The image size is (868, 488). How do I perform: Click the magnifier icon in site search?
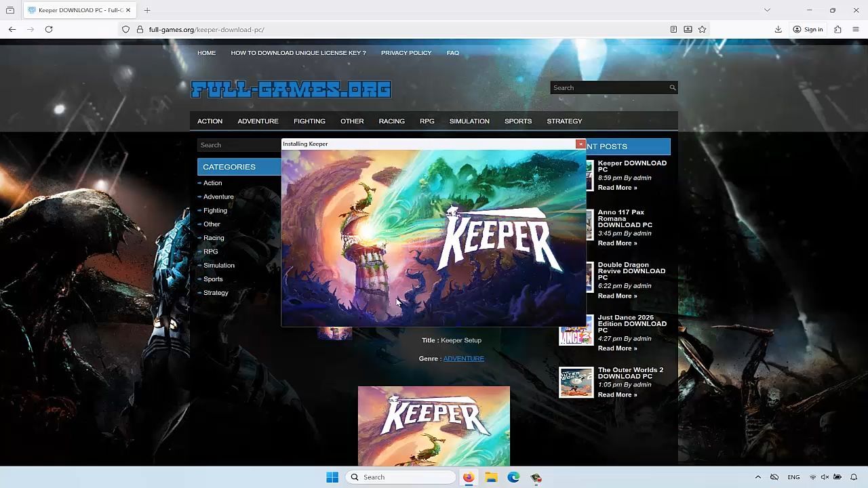click(x=672, y=87)
